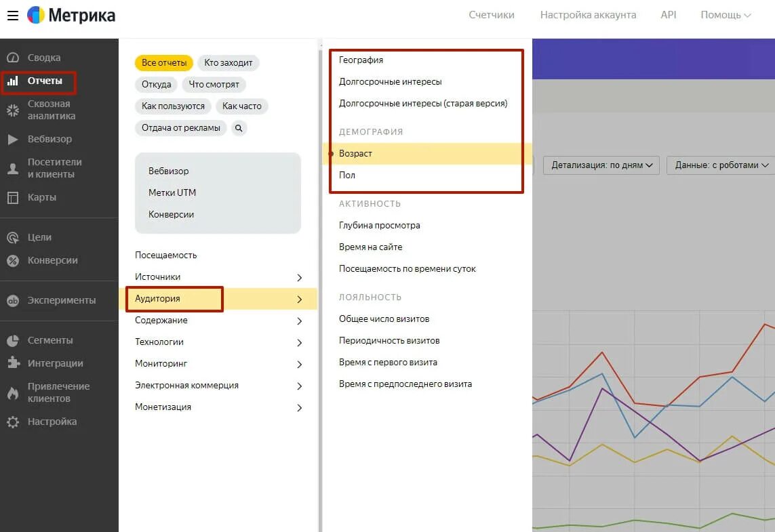Image resolution: width=775 pixels, height=532 pixels.
Task: Expand the Источники submenu arrow
Action: pyautogui.click(x=300, y=278)
